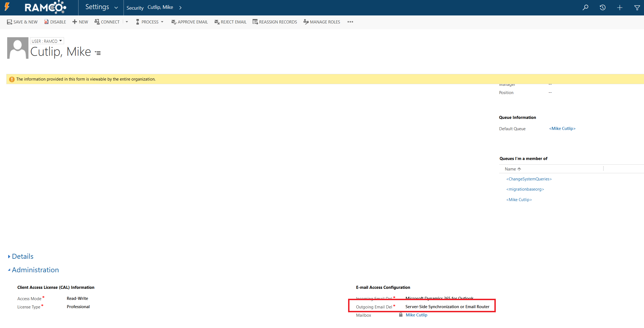Open the Settings area menu
The image size is (644, 328).
point(101,7)
